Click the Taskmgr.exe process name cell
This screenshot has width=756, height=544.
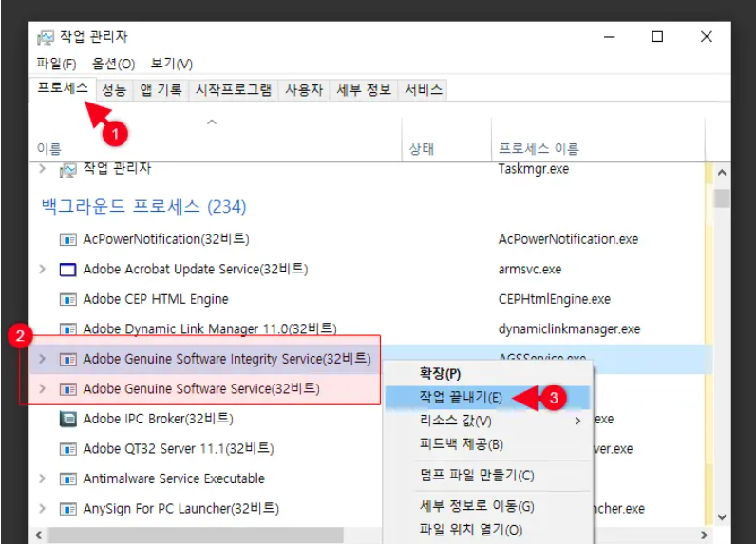click(534, 169)
